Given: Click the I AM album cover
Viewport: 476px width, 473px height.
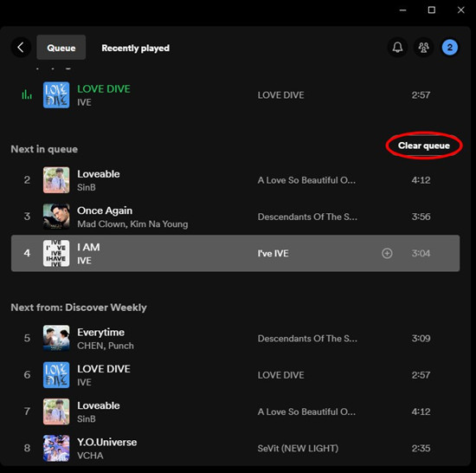Looking at the screenshot, I should [56, 253].
